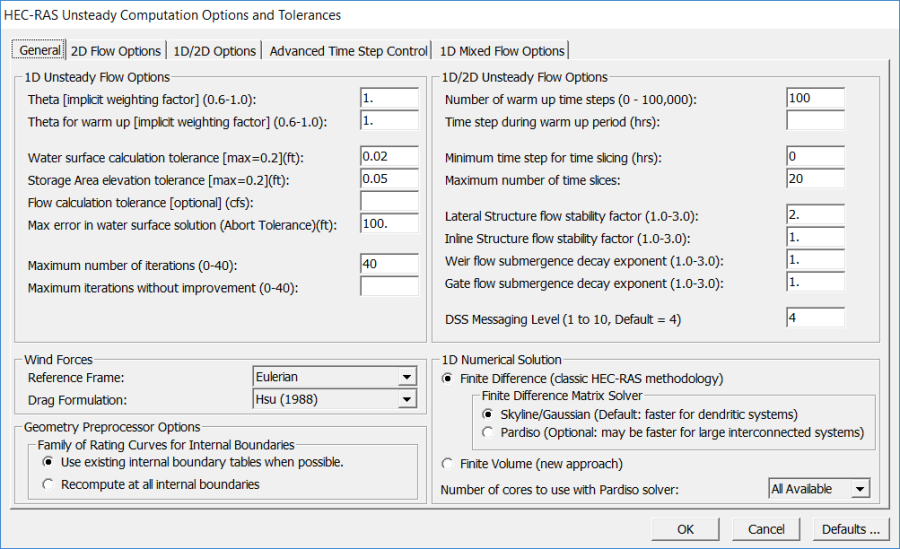Screen dimensions: 900x549
Task: Edit Weir flow submergence decay exponent field
Action: coord(815,260)
